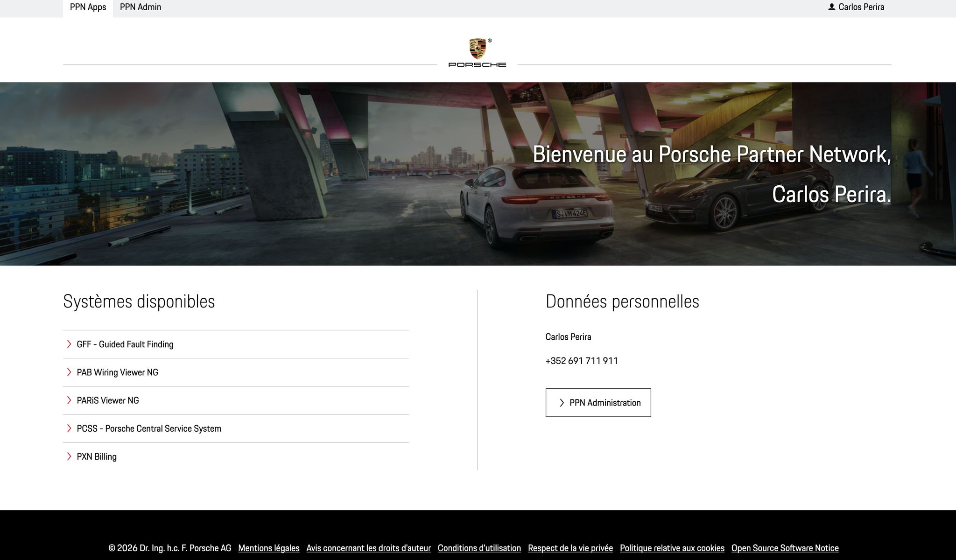956x560 pixels.
Task: Click the Bienvenue au Porsche Partner Network banner text
Action: [712, 154]
